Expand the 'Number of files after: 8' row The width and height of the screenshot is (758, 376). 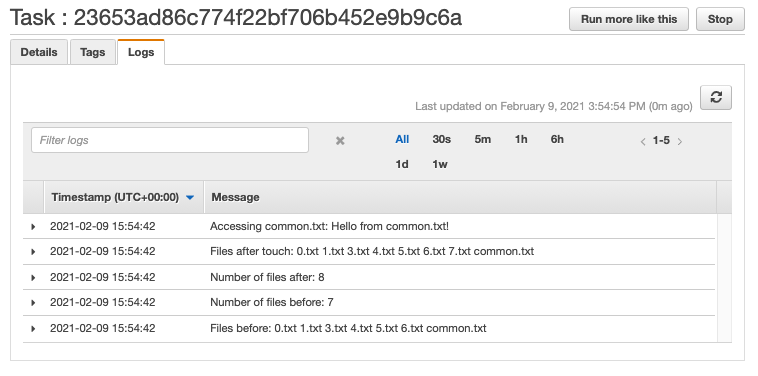click(33, 277)
